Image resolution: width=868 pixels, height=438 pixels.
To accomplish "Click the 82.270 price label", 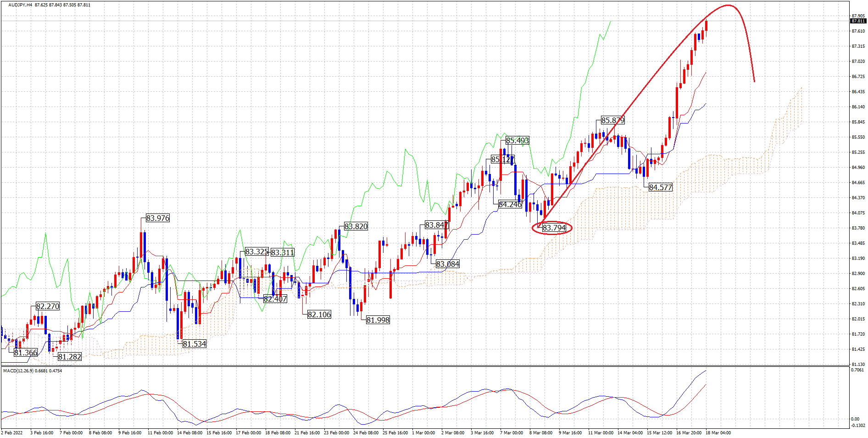I will [x=47, y=306].
